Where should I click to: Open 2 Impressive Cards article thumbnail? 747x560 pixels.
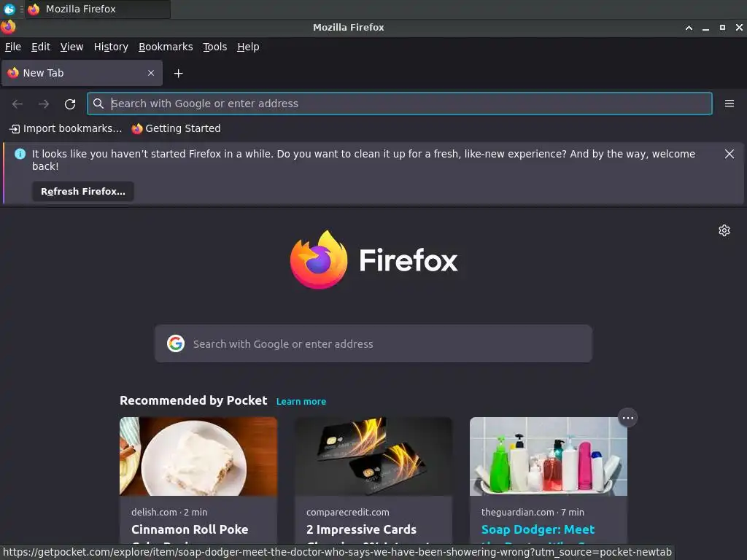(x=373, y=456)
